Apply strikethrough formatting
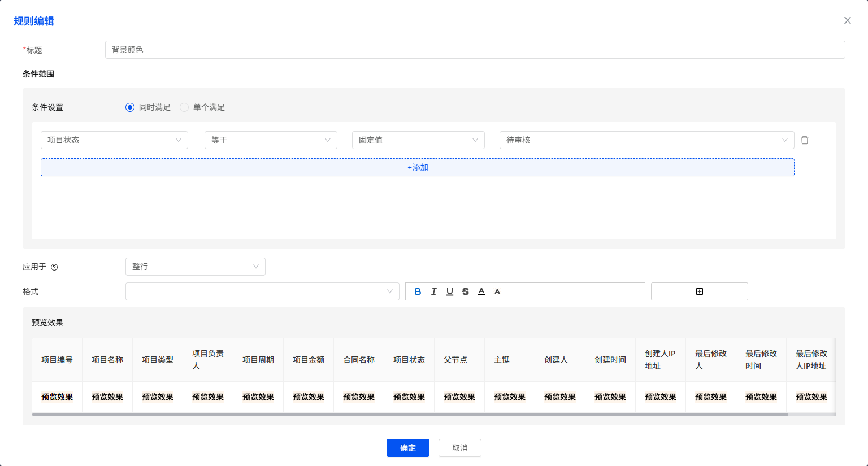The width and height of the screenshot is (868, 466). pos(466,291)
